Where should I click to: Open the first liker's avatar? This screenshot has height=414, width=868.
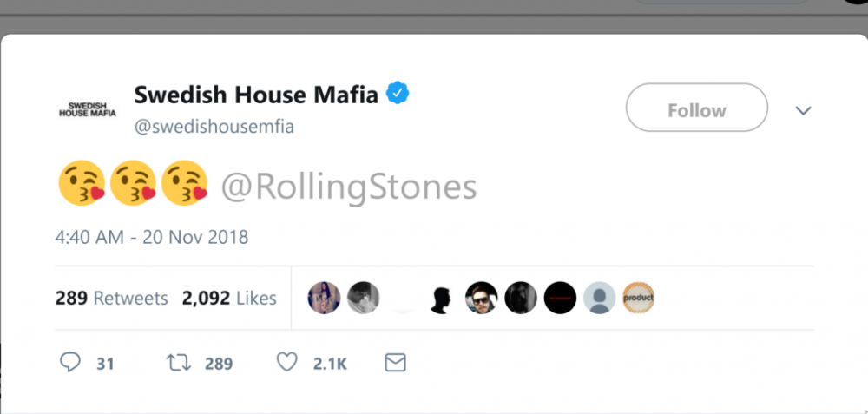[324, 298]
